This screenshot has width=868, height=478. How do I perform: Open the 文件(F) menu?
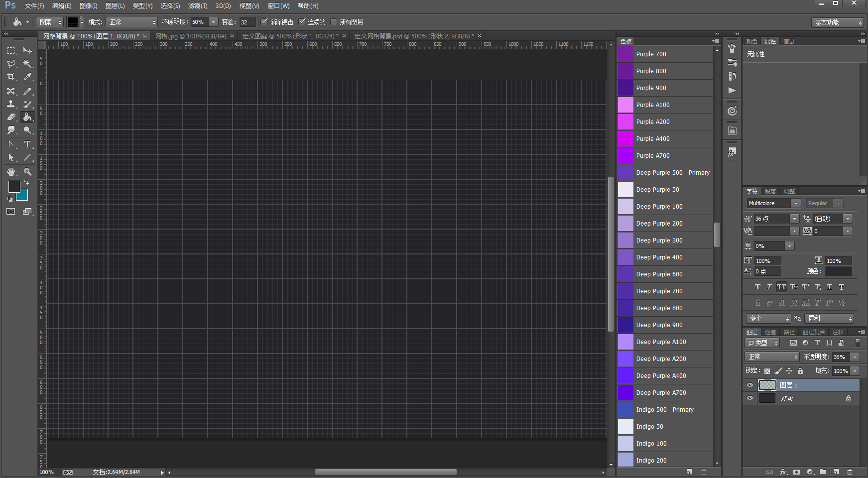[34, 6]
